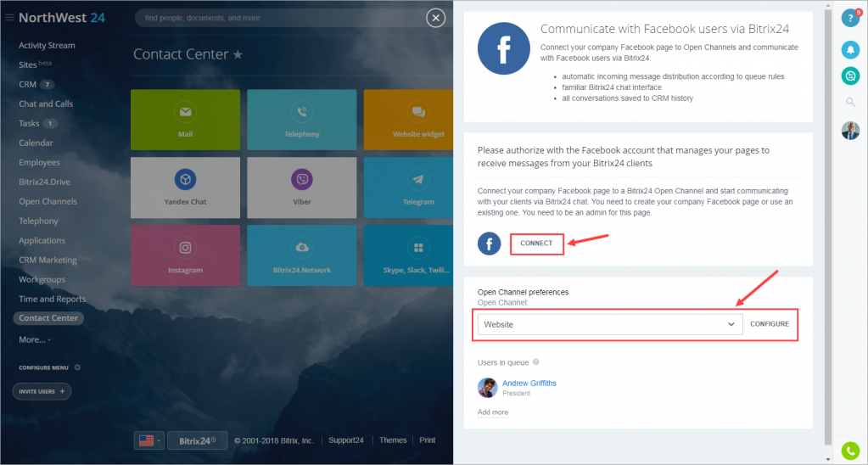The image size is (868, 465).
Task: Click the green phone call button
Action: click(x=850, y=451)
